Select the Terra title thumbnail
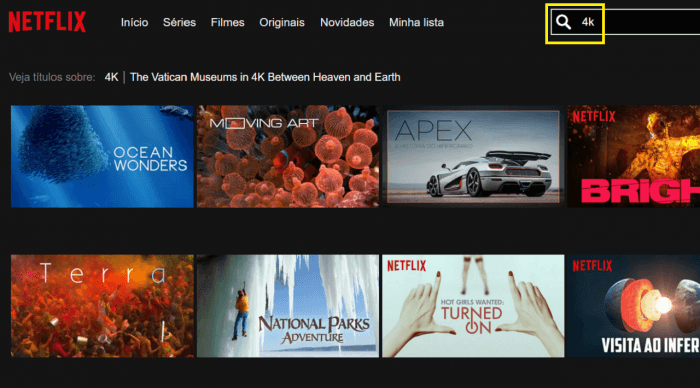This screenshot has width=700, height=388. (x=102, y=306)
